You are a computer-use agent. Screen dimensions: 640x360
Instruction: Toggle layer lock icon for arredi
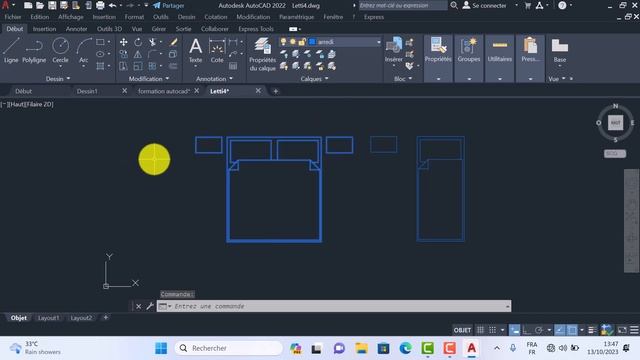click(302, 42)
